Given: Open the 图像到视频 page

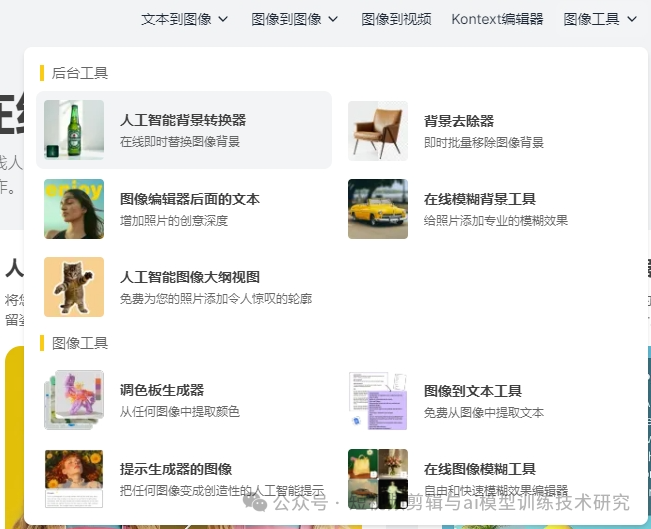Looking at the screenshot, I should [x=396, y=19].
